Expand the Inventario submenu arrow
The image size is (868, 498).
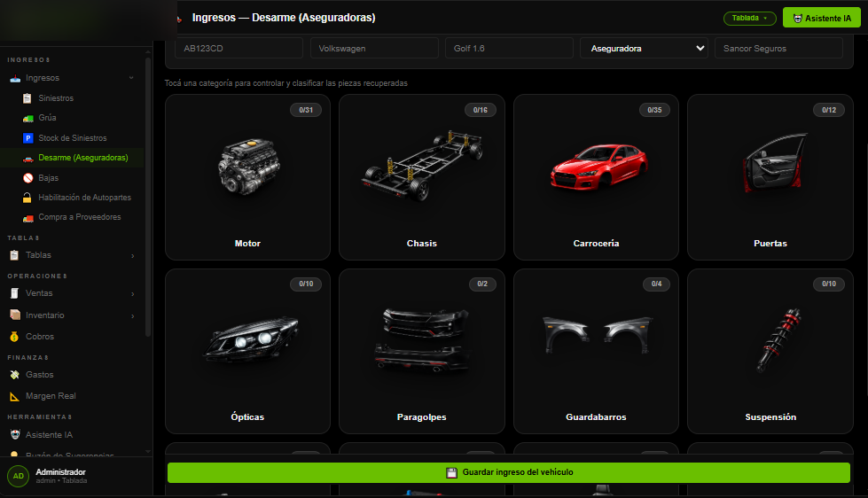coord(132,316)
